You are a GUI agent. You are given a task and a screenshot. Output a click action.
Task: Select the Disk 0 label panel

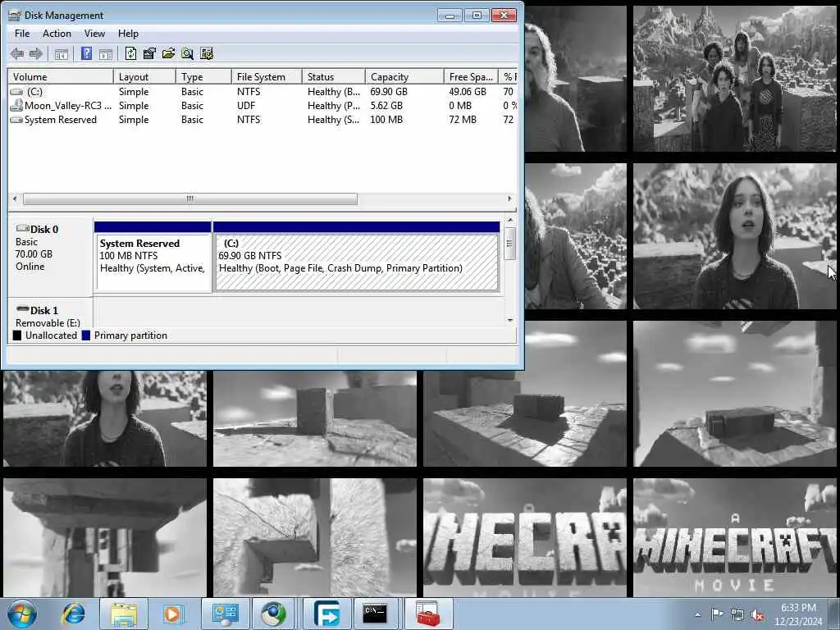(50, 256)
